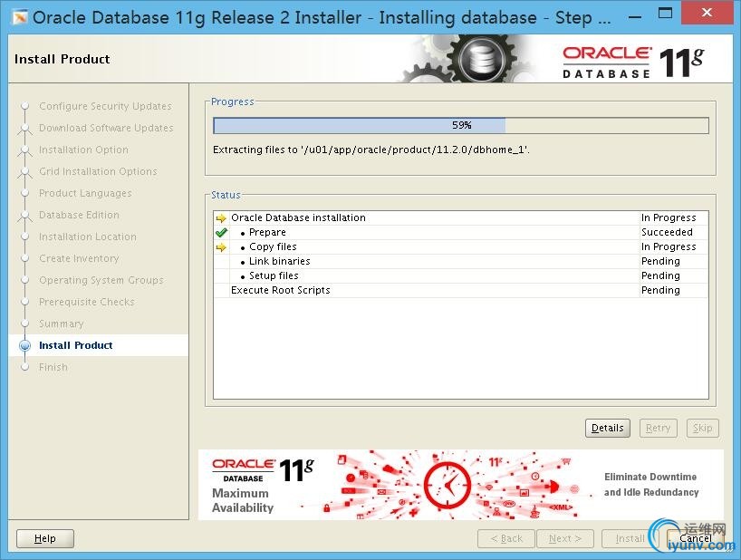Select the Summary step
741x560 pixels.
pos(61,323)
